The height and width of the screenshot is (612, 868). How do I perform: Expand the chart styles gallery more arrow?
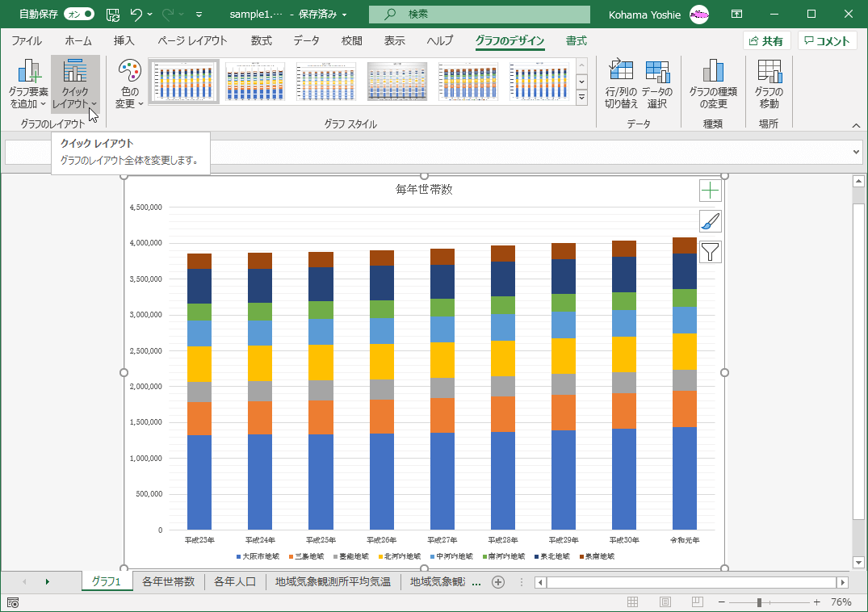click(581, 97)
